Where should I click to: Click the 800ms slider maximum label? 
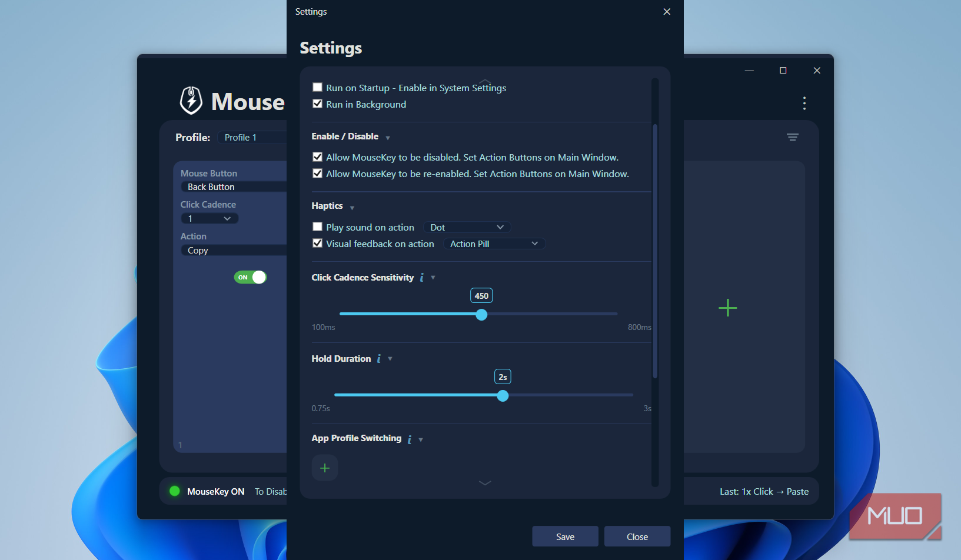pos(639,327)
